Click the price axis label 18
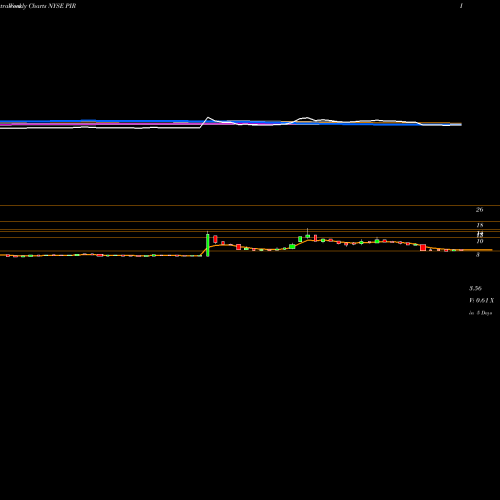The height and width of the screenshot is (500, 500). (480, 225)
